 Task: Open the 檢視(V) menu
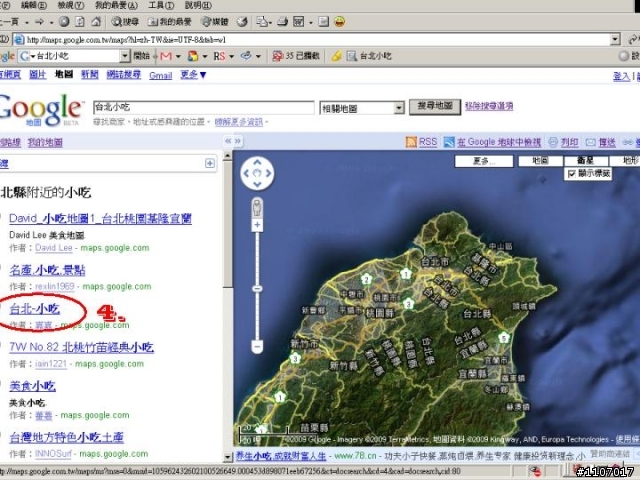(71, 5)
